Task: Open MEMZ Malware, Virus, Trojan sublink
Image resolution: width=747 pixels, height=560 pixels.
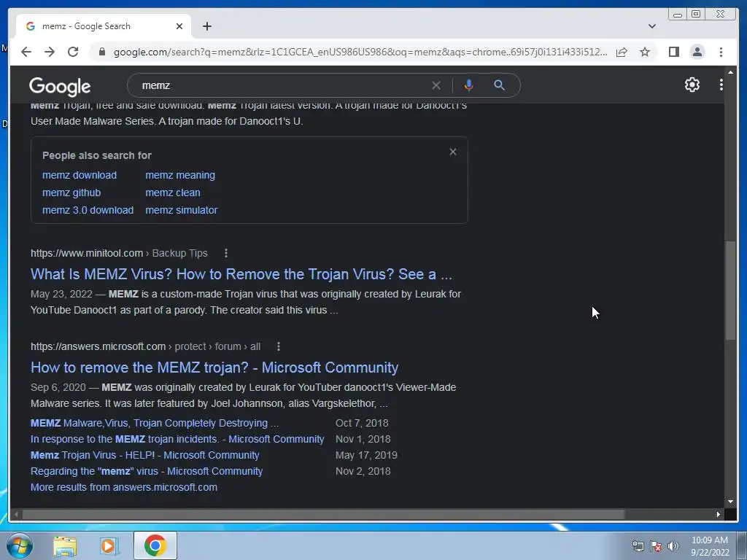Action: tap(155, 423)
